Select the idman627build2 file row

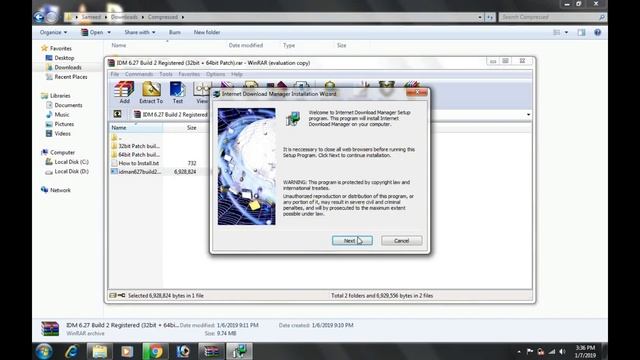click(155, 171)
